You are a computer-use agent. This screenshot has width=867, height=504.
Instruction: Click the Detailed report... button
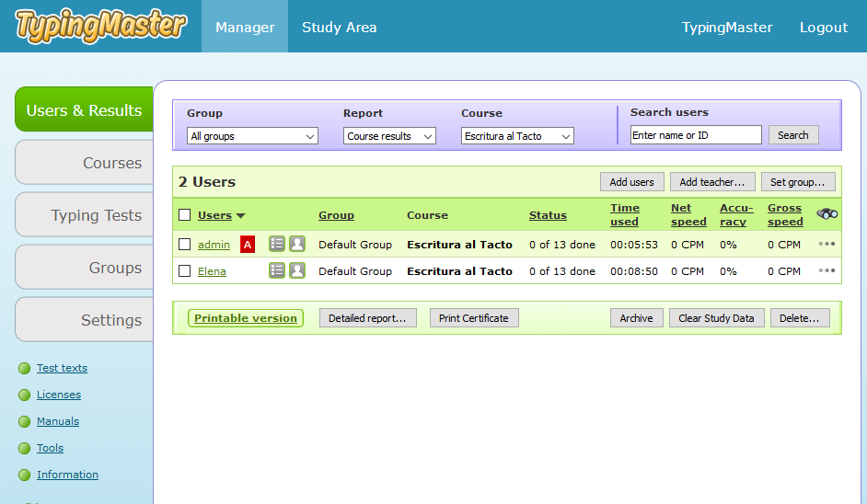tap(368, 318)
